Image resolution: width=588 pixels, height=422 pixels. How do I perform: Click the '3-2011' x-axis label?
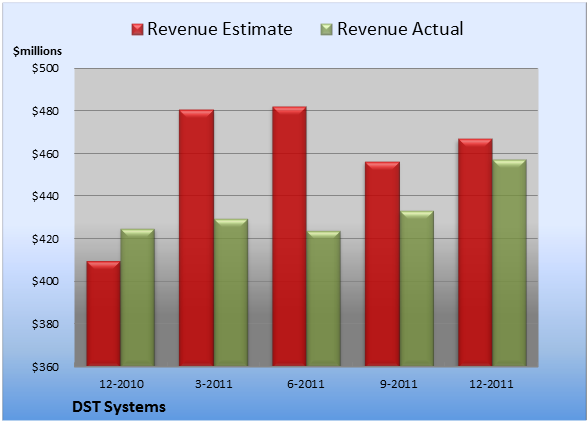[x=214, y=384]
